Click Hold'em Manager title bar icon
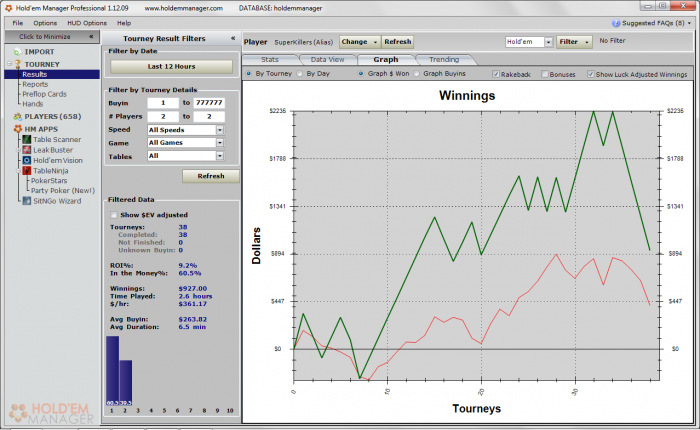 click(x=8, y=8)
